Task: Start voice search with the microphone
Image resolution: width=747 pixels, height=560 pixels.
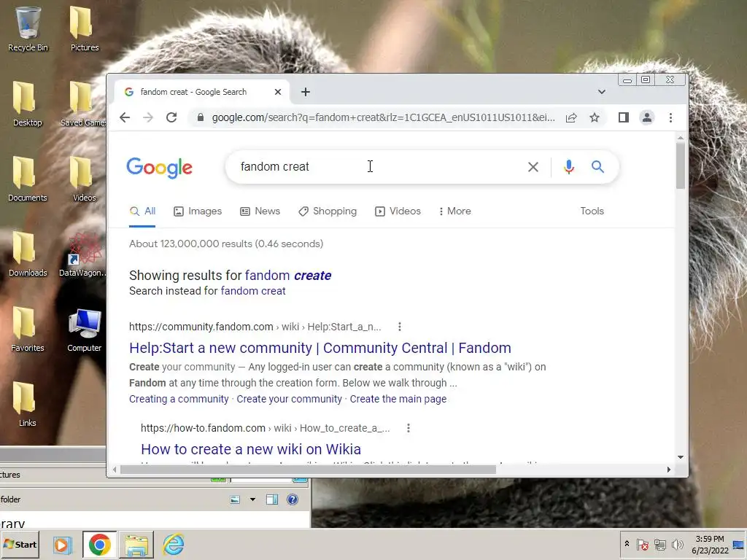Action: (x=569, y=167)
